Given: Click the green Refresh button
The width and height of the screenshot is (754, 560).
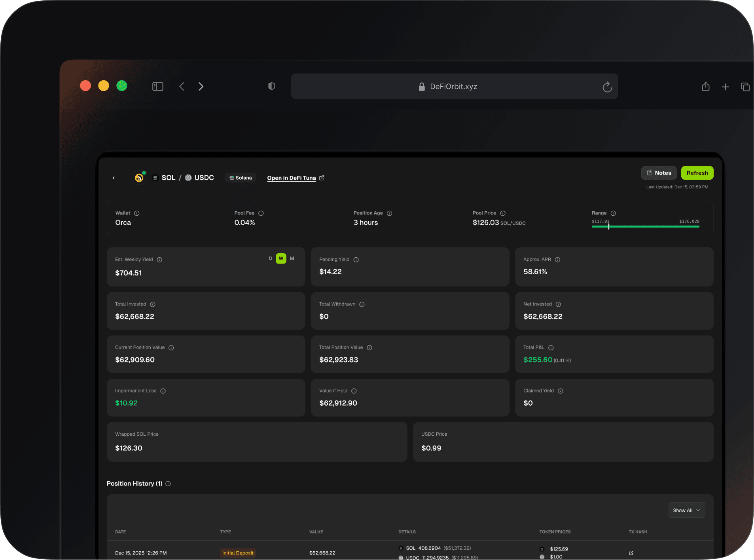Looking at the screenshot, I should (697, 173).
